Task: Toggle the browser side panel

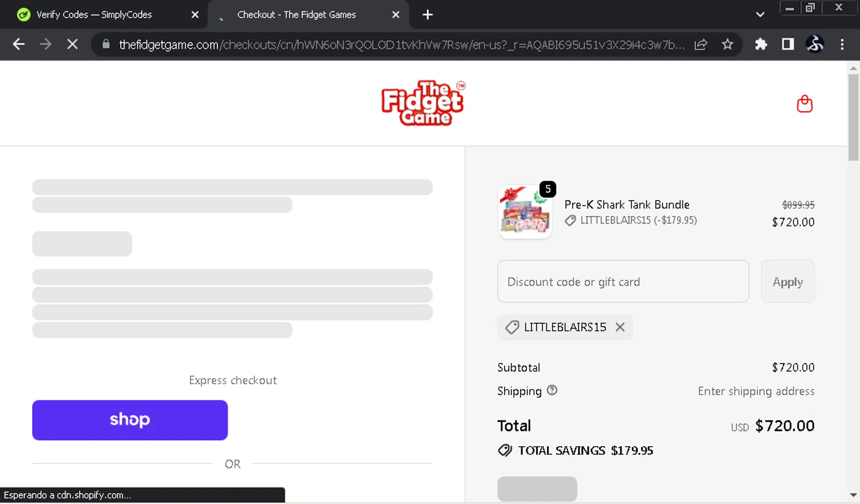Action: [788, 44]
